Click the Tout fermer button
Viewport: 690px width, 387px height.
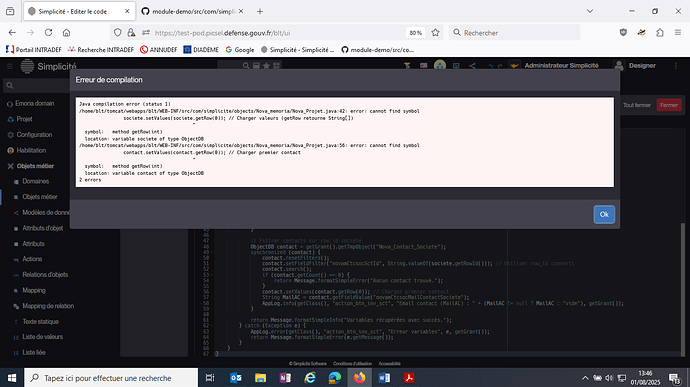636,105
